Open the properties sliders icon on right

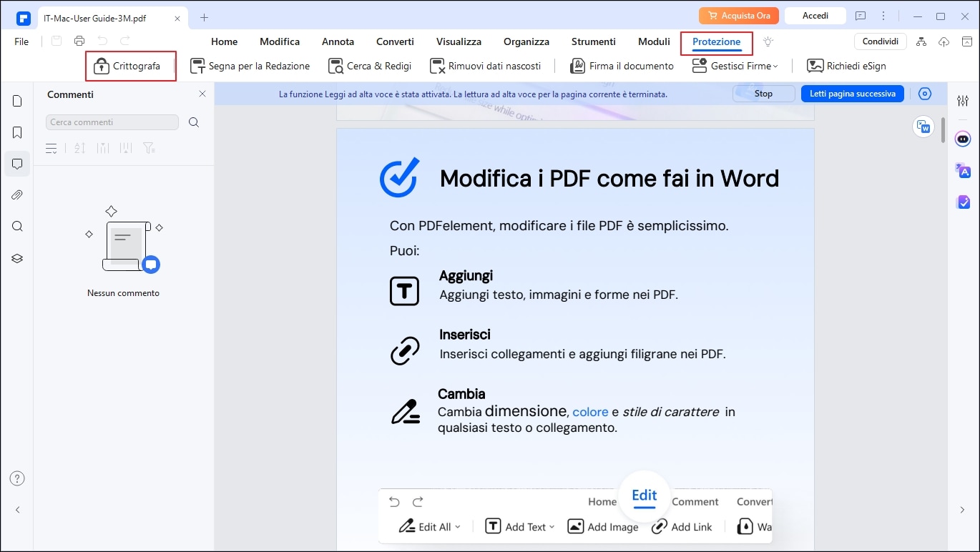click(962, 101)
